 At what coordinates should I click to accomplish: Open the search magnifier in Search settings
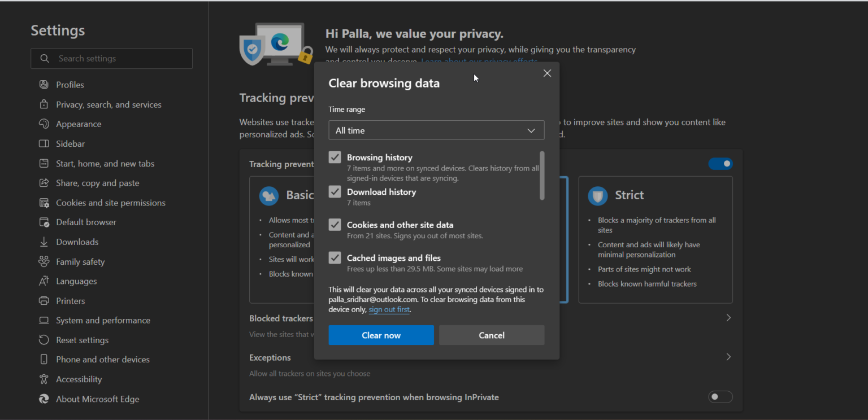pyautogui.click(x=45, y=58)
